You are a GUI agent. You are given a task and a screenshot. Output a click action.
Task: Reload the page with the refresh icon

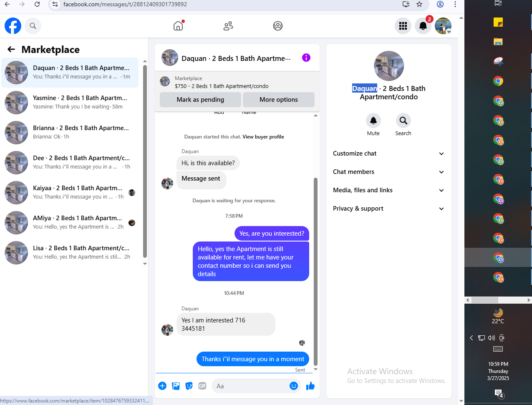point(37,4)
